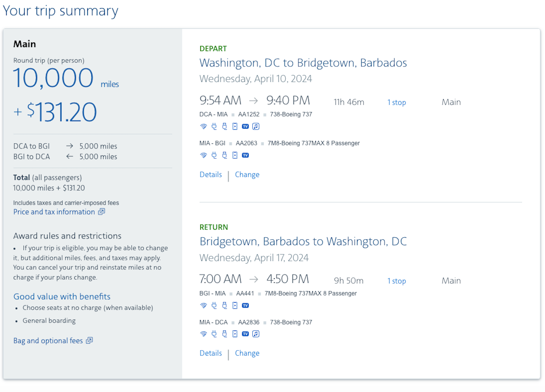Click the live TV icon for flight AA2836
The image size is (545, 392).
pos(245,334)
